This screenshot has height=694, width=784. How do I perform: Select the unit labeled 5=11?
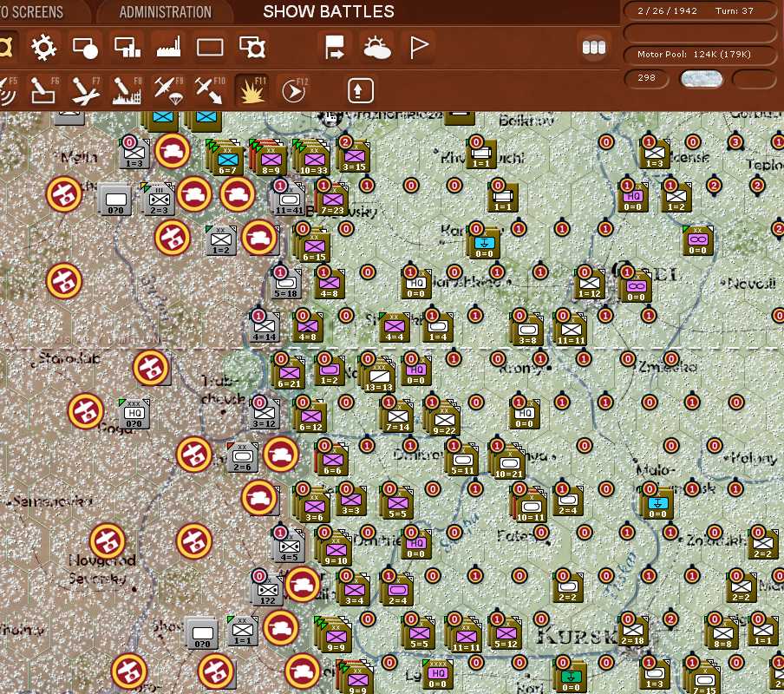(462, 462)
